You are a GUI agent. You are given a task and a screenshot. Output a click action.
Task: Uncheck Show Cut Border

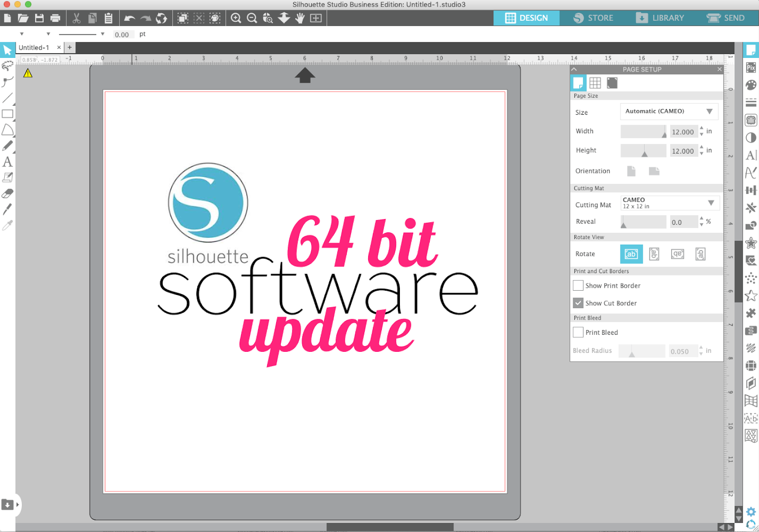(578, 303)
